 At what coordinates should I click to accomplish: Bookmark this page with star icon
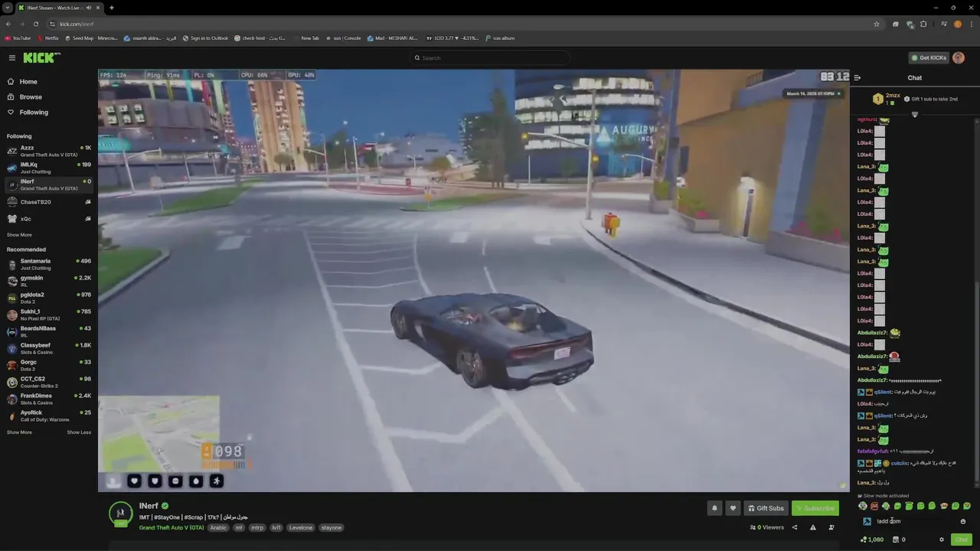pos(877,24)
